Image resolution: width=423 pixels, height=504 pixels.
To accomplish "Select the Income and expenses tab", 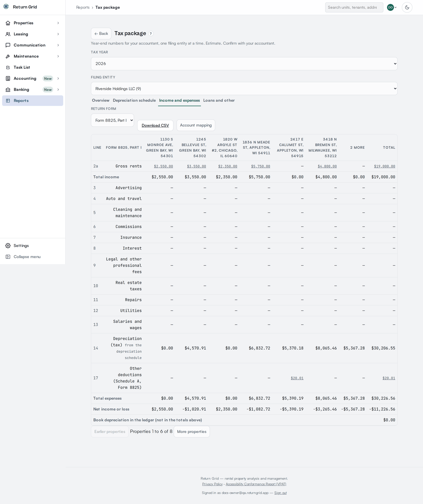I will tap(180, 100).
